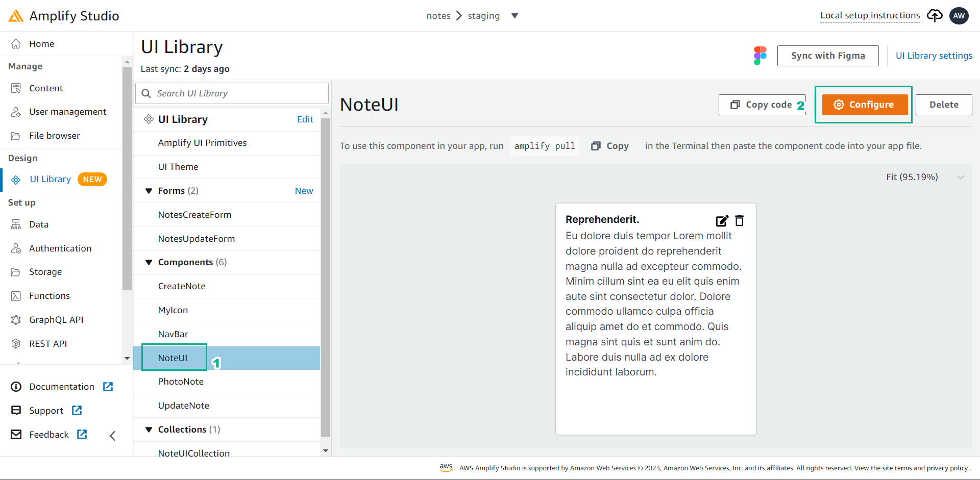Click the Support chat icon
This screenshot has width=980, height=480.
16,411
